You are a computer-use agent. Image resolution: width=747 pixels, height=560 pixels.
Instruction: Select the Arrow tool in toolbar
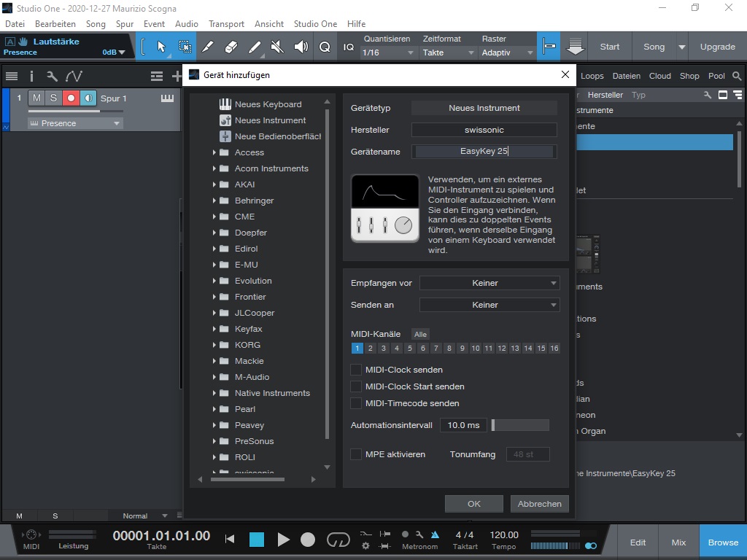tap(160, 47)
